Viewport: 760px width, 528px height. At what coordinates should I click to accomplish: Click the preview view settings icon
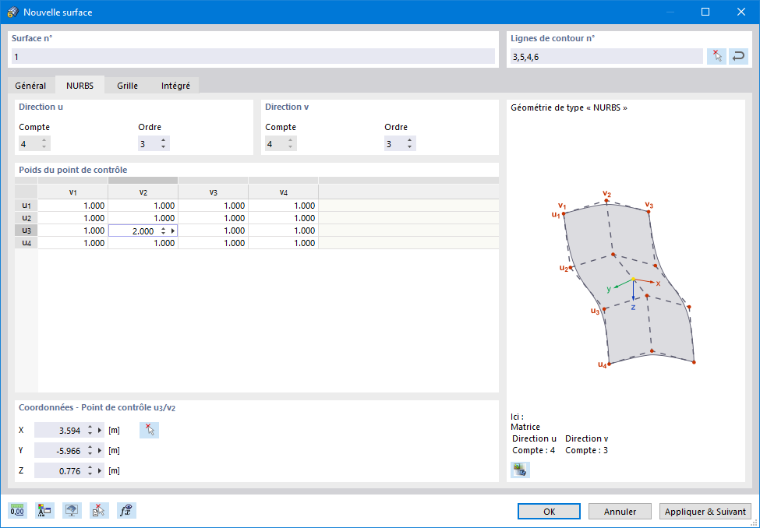pos(520,469)
